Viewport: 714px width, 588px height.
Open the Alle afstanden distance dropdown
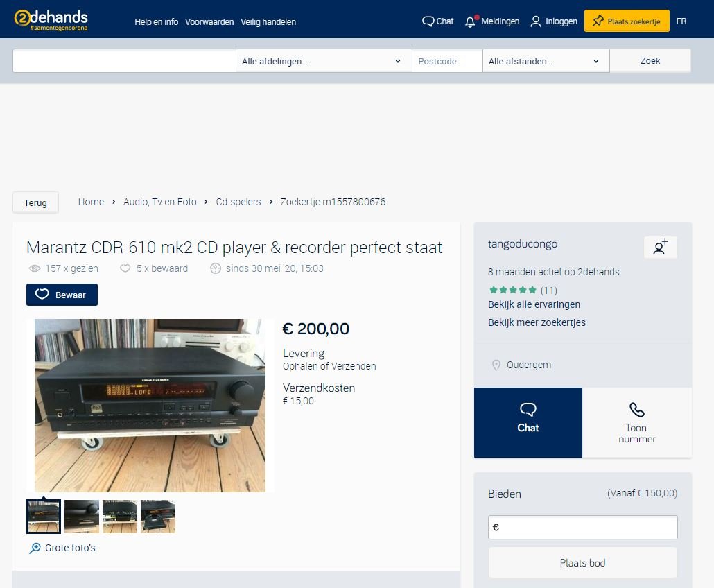pyautogui.click(x=546, y=61)
